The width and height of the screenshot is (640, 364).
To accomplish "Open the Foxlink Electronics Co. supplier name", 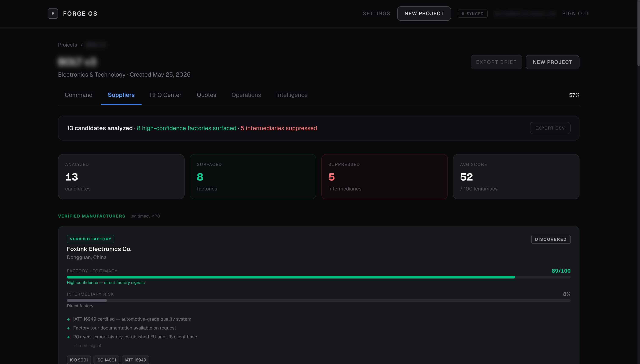I will 99,249.
